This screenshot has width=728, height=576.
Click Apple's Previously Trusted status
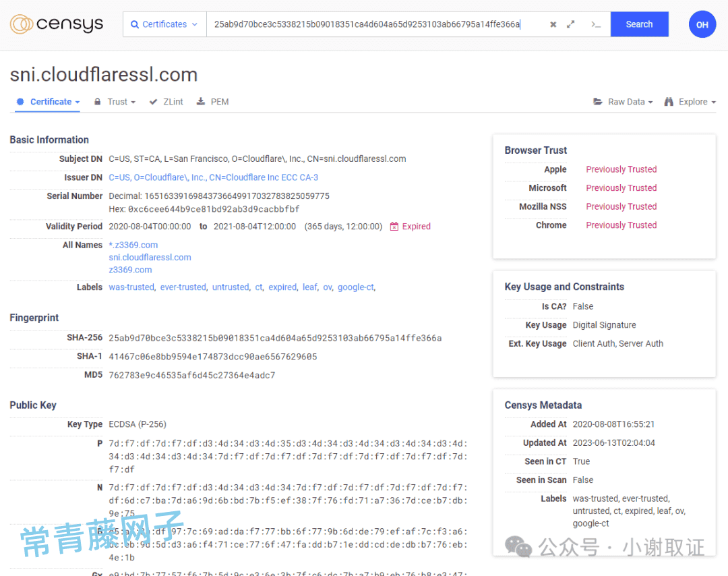click(x=621, y=169)
